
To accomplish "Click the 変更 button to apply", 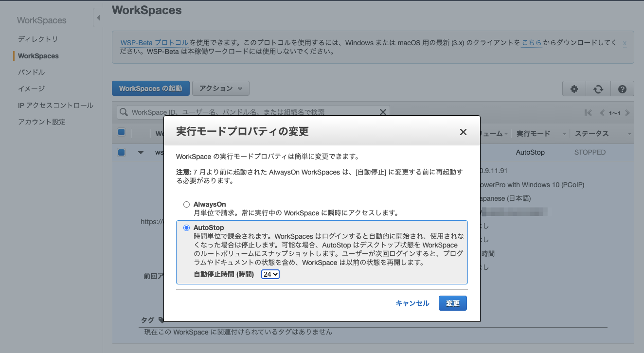I will [x=452, y=303].
